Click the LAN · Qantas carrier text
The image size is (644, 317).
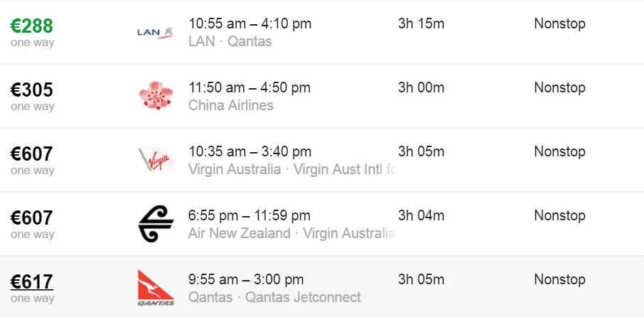point(230,41)
